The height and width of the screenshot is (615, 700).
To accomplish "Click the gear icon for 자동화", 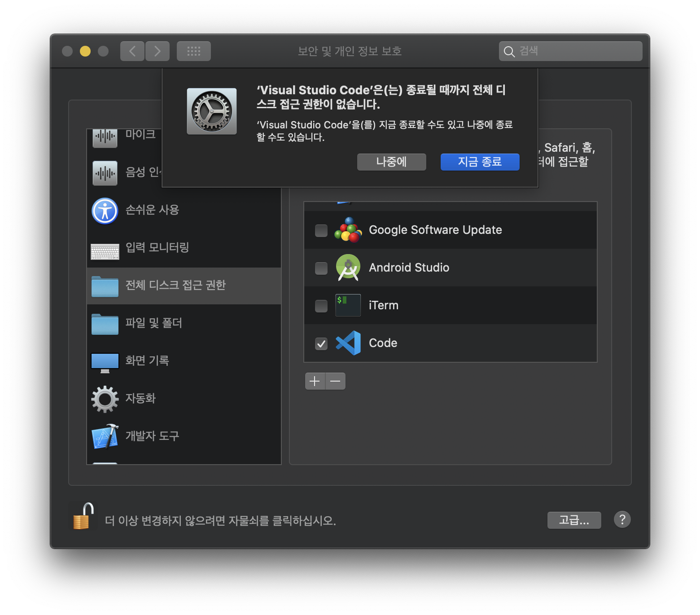I will [105, 399].
